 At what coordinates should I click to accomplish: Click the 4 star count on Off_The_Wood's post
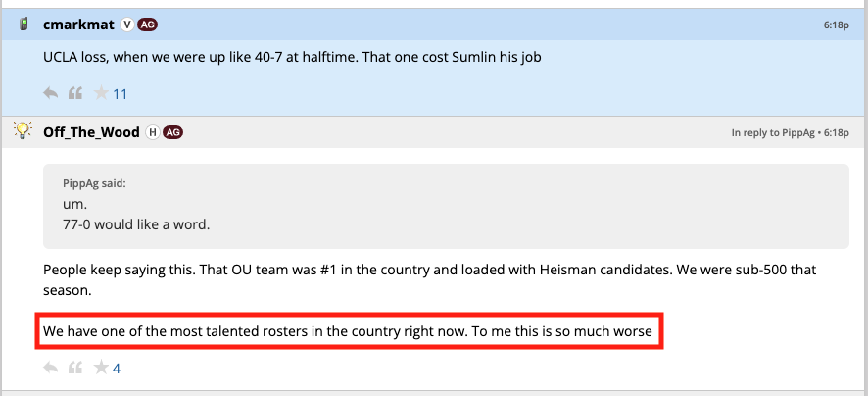tap(117, 369)
